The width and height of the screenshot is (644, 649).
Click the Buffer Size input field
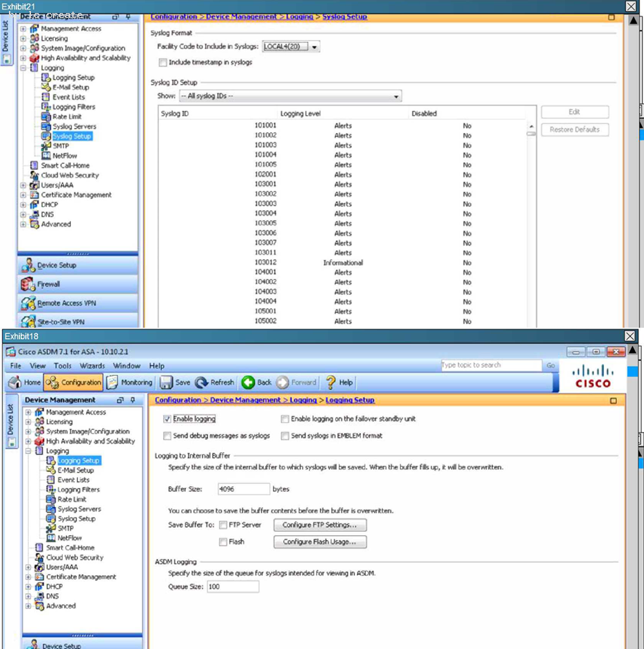pos(244,489)
